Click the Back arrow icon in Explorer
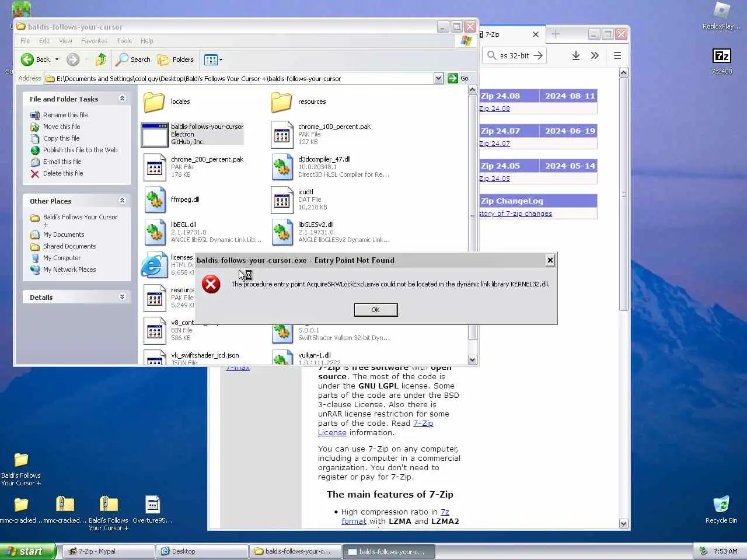Viewport: 747px width, 560px height. coord(27,60)
